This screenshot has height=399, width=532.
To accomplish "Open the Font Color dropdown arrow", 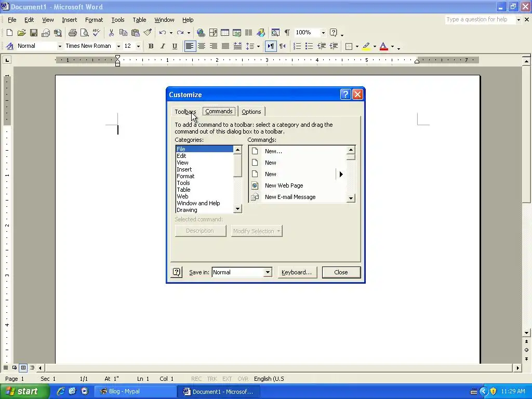I will (x=393, y=46).
